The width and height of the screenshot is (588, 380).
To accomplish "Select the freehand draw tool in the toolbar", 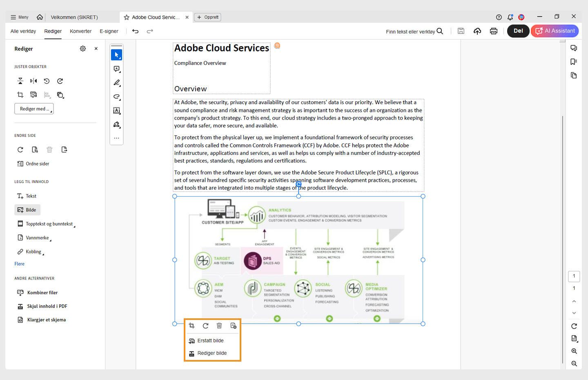I will point(116,97).
